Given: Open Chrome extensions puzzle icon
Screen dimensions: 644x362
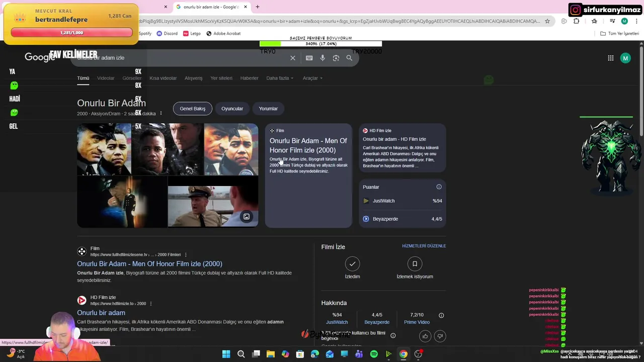Looking at the screenshot, I should (x=577, y=21).
